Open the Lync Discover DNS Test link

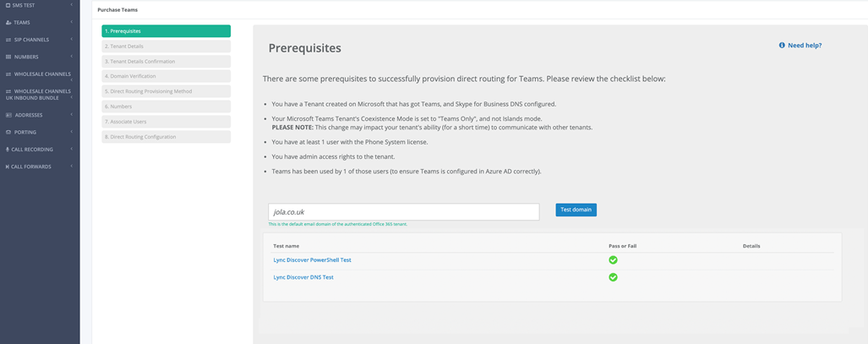(303, 277)
